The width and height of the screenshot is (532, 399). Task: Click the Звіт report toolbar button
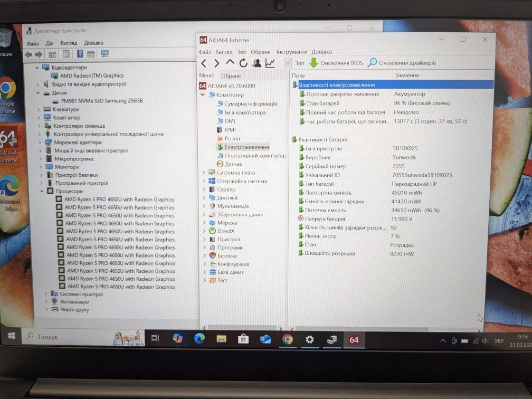click(x=294, y=63)
